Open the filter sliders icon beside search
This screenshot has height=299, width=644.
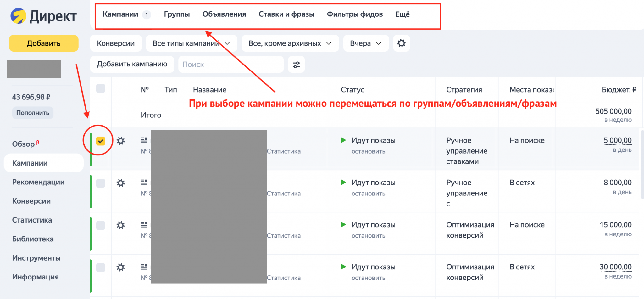coord(296,65)
